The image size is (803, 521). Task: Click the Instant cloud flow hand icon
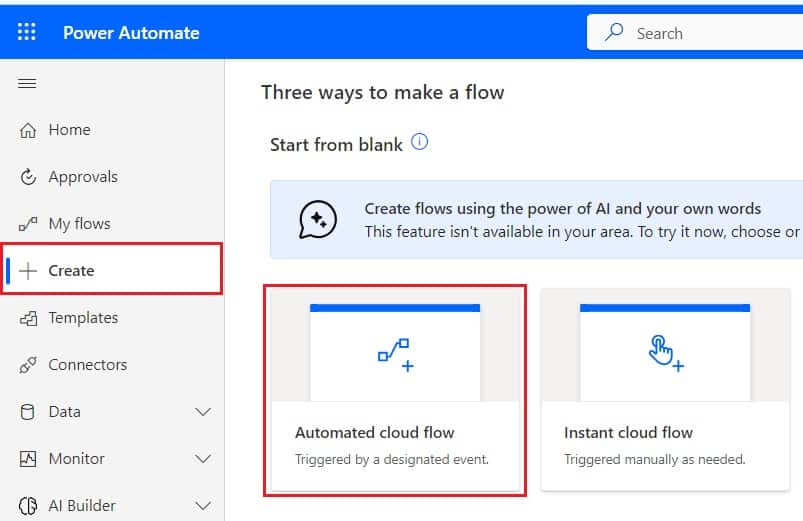[x=666, y=353]
